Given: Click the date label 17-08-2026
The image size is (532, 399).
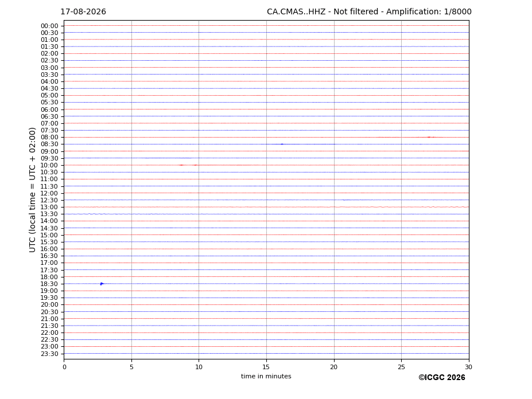Looking at the screenshot, I should (83, 12).
